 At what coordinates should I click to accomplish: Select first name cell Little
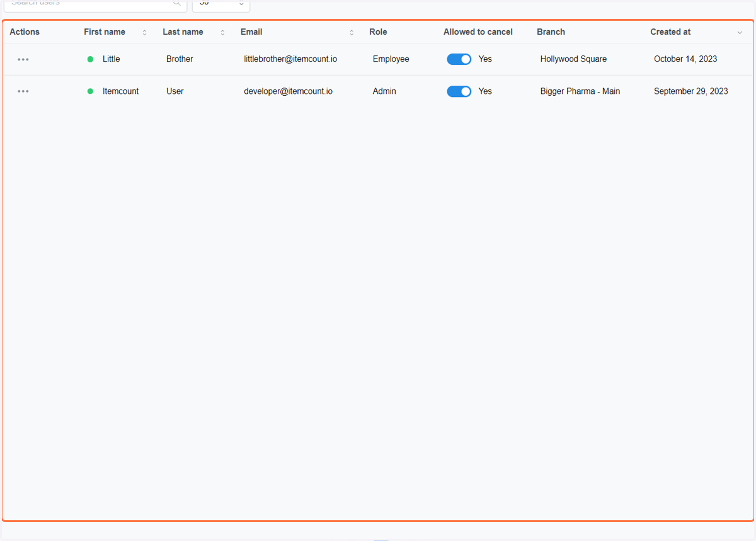pyautogui.click(x=112, y=59)
